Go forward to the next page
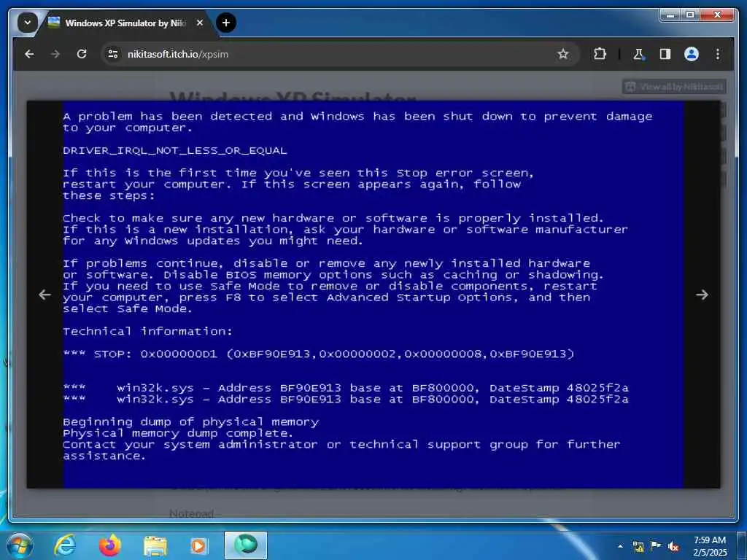This screenshot has width=747, height=560. pyautogui.click(x=55, y=54)
